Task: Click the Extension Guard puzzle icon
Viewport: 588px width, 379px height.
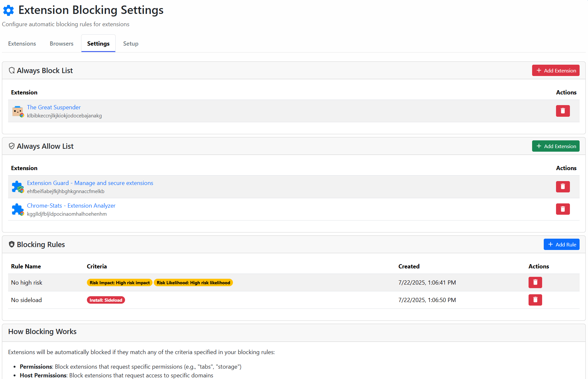Action: coord(18,187)
